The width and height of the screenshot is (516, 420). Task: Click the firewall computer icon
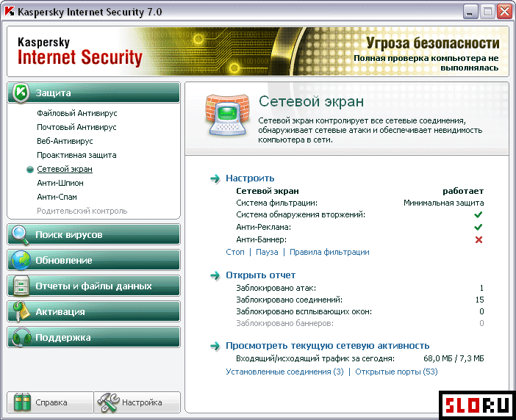pyautogui.click(x=226, y=115)
